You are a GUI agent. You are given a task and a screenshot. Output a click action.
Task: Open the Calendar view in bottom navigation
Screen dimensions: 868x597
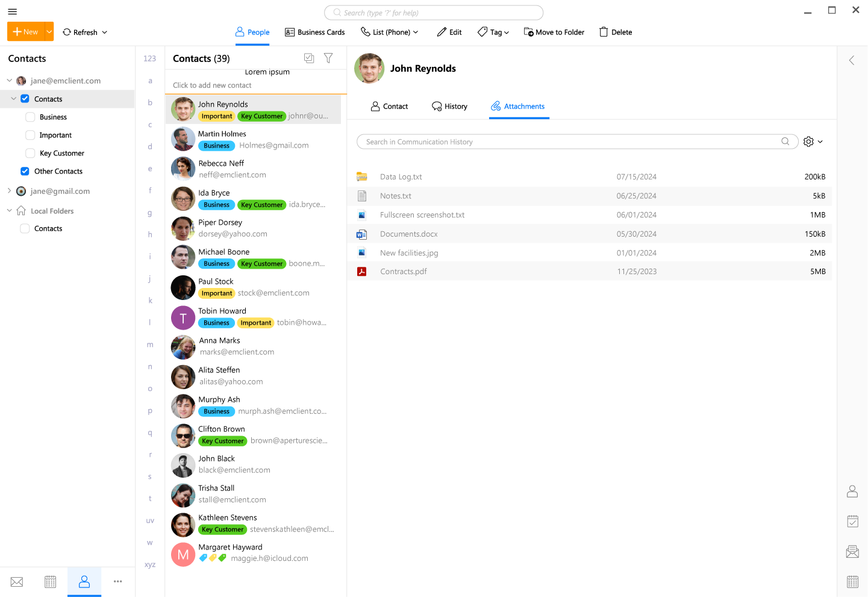coord(51,581)
